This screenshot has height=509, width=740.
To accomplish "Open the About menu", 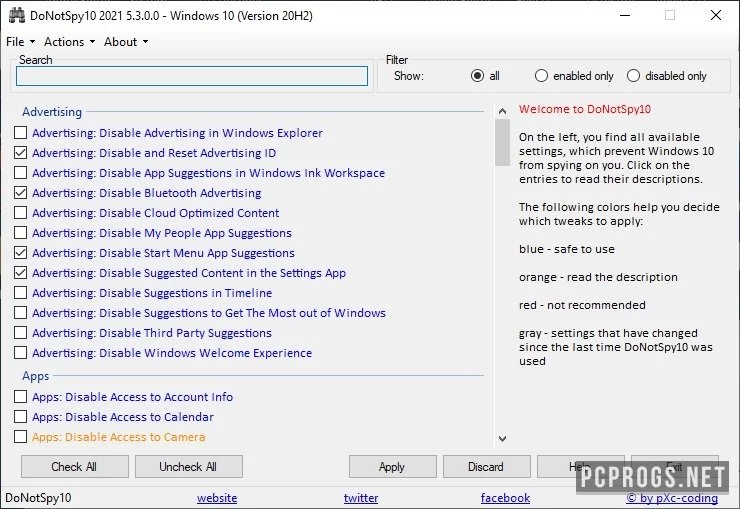I will coord(126,42).
